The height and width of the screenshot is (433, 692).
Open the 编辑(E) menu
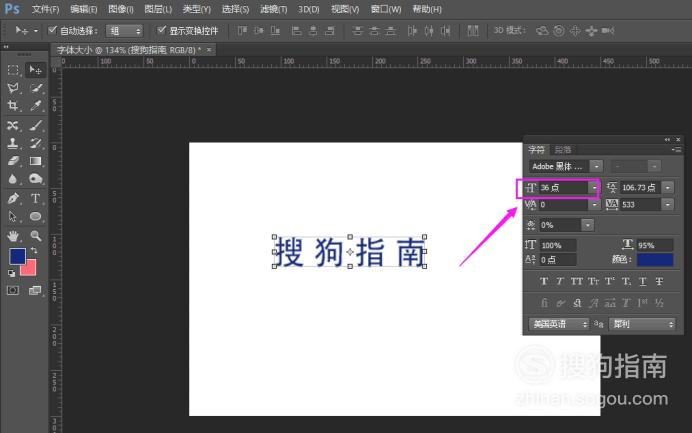83,9
